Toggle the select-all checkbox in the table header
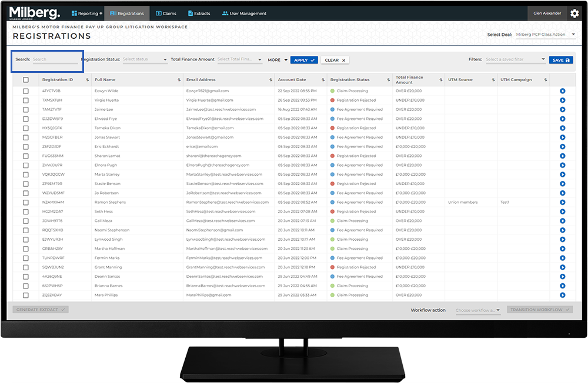The height and width of the screenshot is (383, 588). tap(25, 80)
